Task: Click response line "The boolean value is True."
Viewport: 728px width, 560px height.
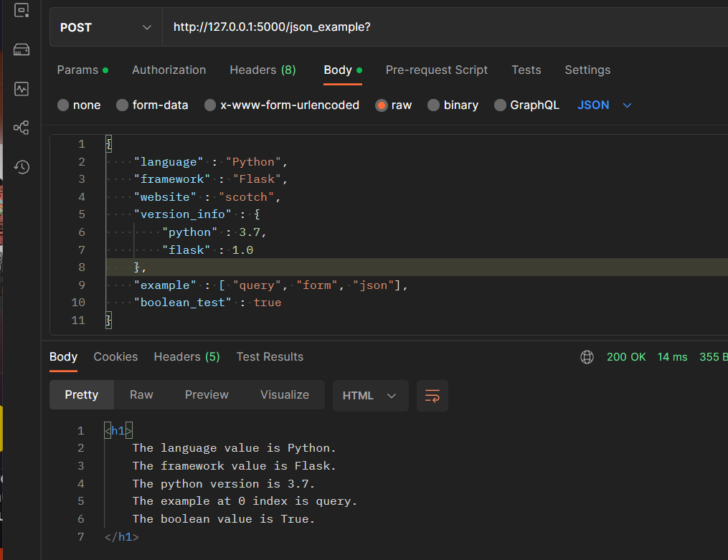Action: tap(223, 519)
